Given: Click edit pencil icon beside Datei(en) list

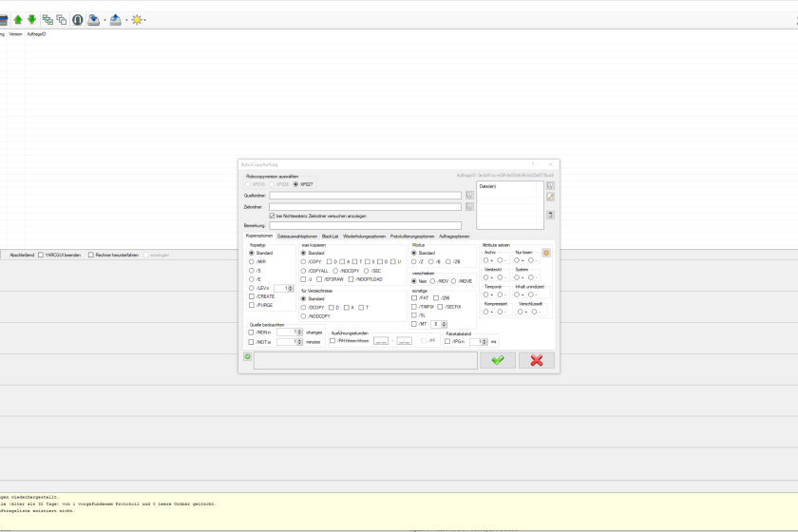Looking at the screenshot, I should tap(550, 197).
